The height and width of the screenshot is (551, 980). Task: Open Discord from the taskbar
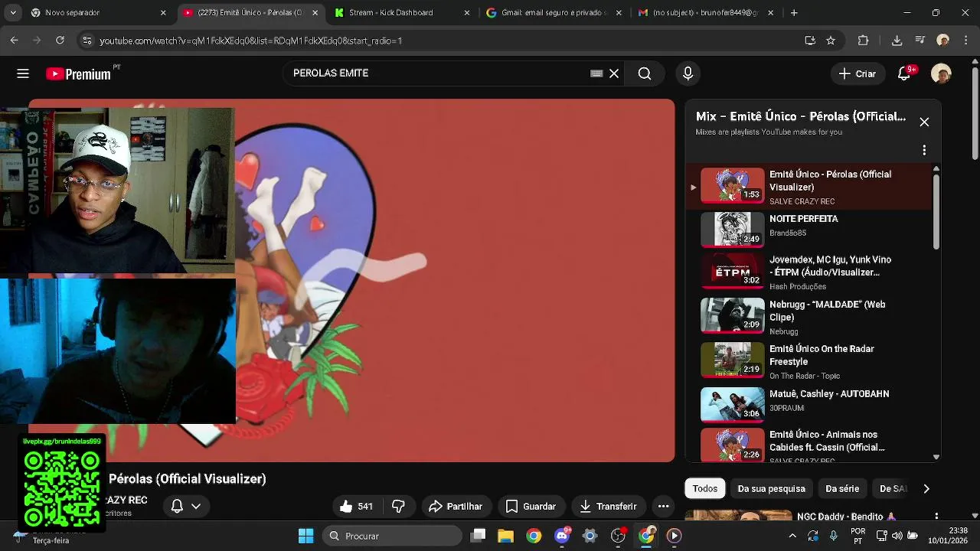[x=562, y=536]
